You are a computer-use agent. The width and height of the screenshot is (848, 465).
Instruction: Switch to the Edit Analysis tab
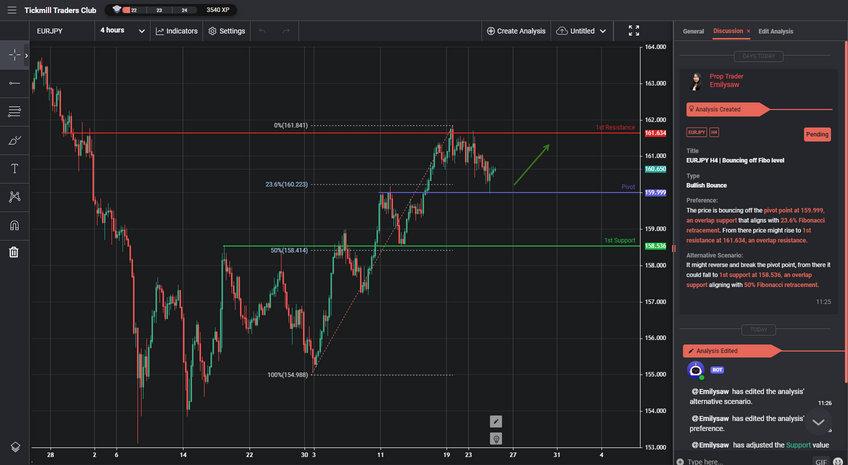(x=776, y=31)
